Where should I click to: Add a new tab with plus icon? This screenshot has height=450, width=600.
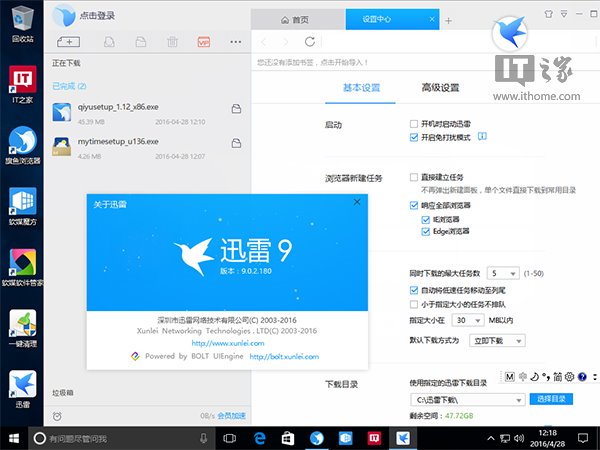point(448,20)
